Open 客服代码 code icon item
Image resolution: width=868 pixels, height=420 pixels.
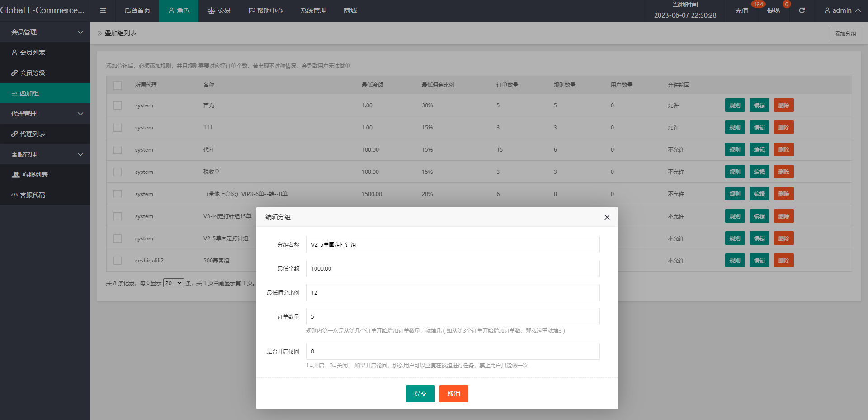tap(32, 195)
